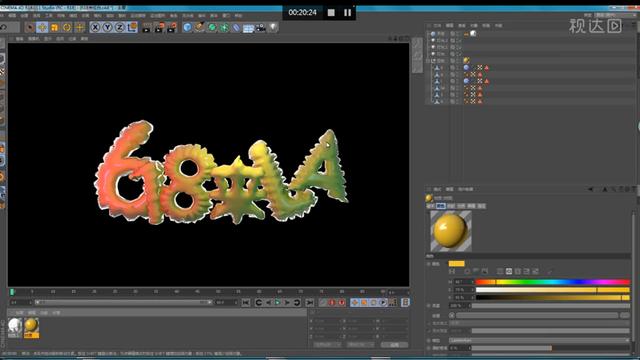
Task: Click the yellow material preview sphere
Action: click(451, 231)
